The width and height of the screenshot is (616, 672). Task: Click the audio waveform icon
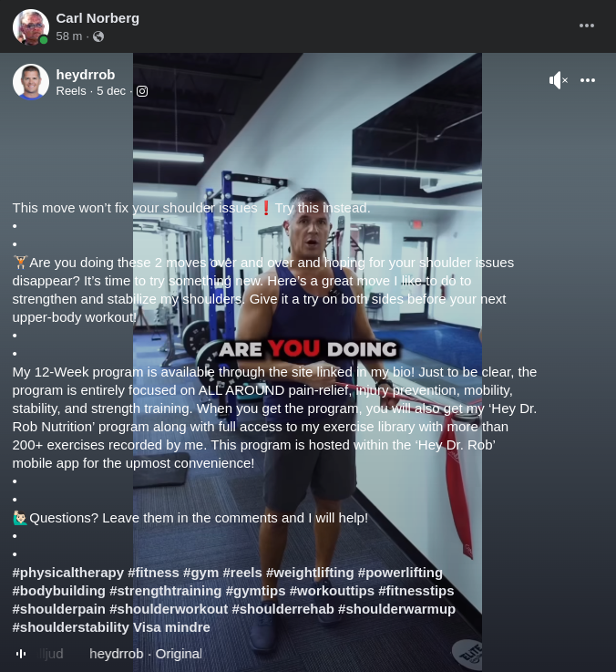coord(21,654)
